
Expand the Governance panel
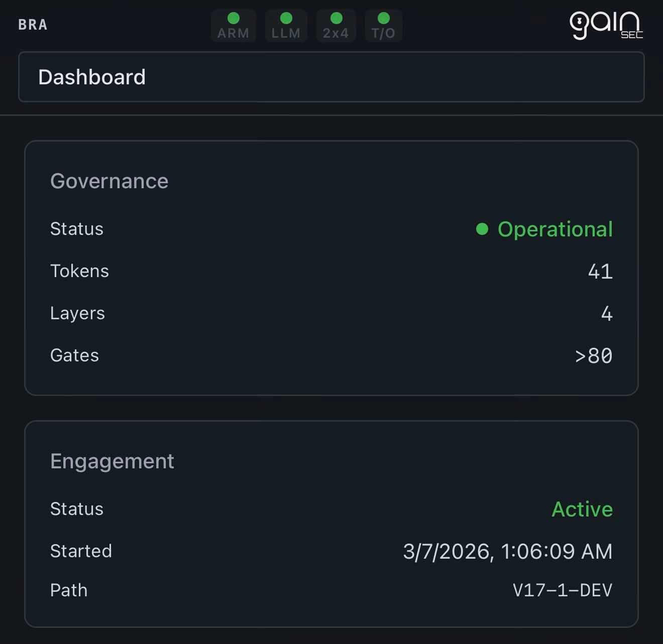[109, 181]
